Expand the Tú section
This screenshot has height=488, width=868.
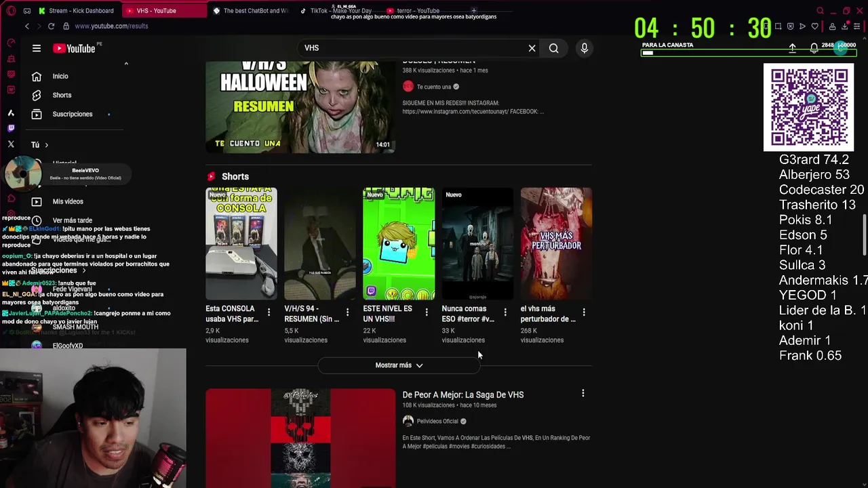(39, 144)
